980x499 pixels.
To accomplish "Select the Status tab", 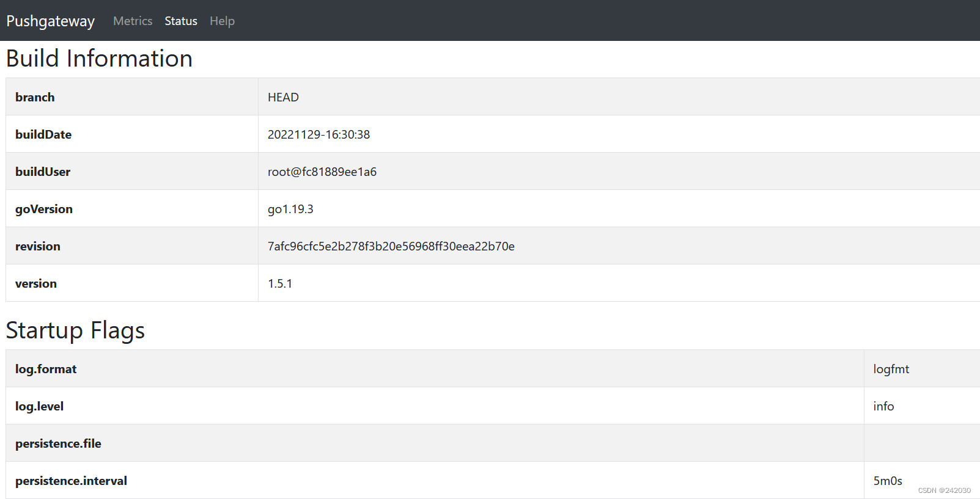I will click(x=181, y=21).
